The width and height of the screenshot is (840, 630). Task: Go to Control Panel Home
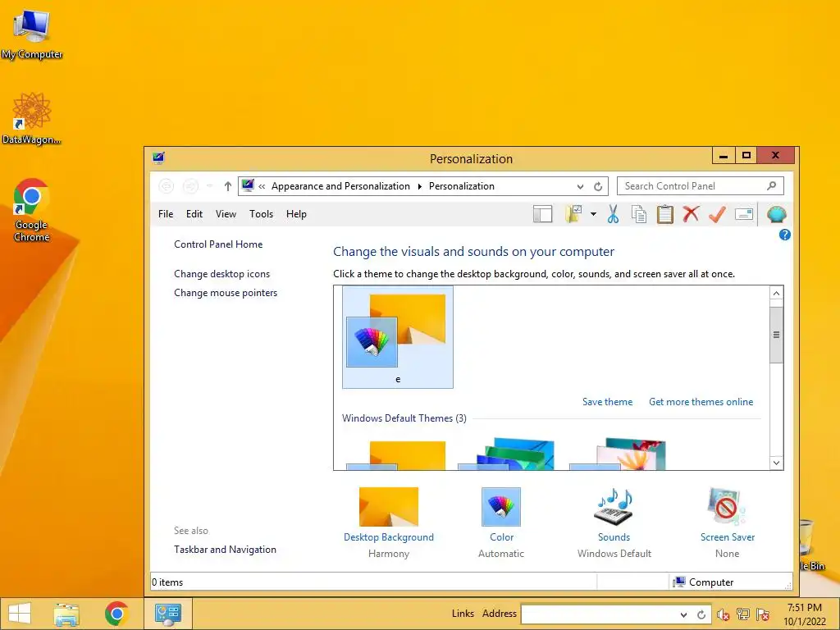click(218, 244)
